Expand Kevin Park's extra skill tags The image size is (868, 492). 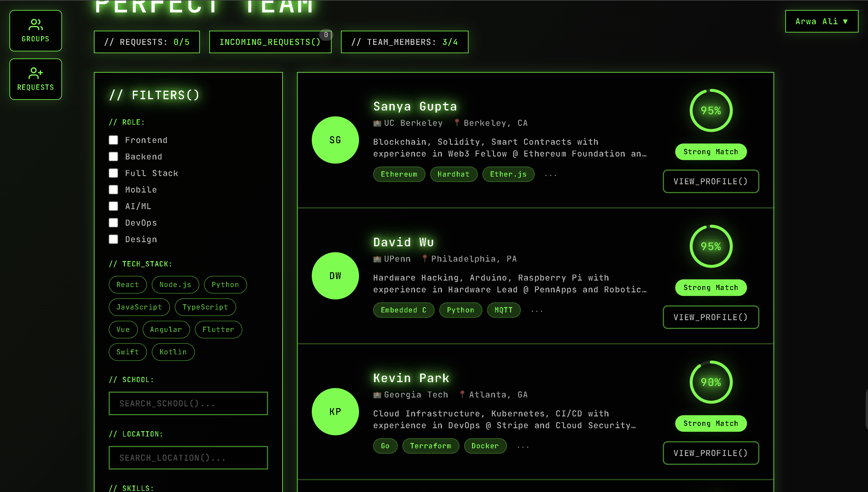point(523,446)
